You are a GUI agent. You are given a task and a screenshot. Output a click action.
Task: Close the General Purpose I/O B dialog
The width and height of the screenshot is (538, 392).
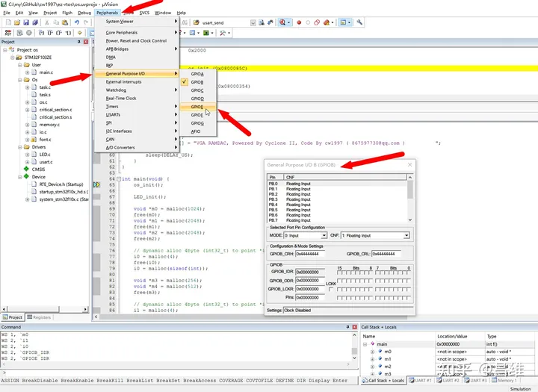click(x=409, y=165)
